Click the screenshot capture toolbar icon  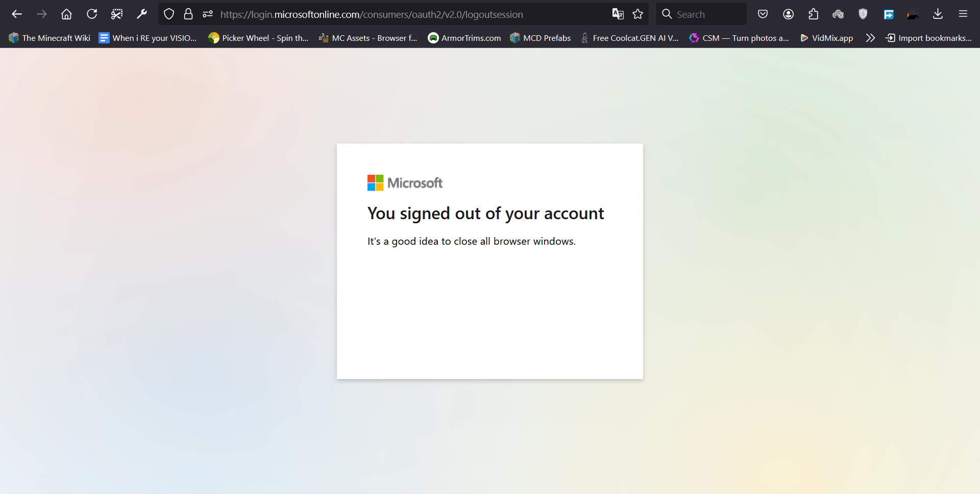[x=117, y=14]
